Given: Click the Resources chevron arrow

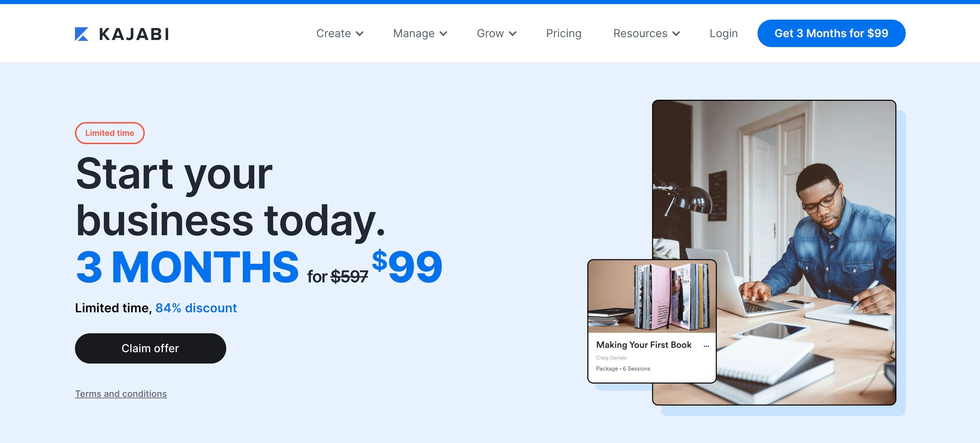Looking at the screenshot, I should tap(676, 33).
